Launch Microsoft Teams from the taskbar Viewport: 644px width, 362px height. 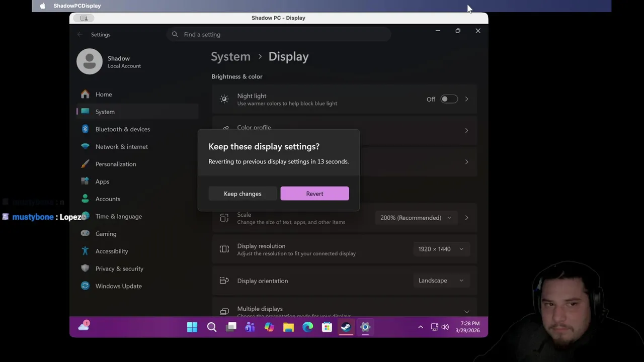250,327
